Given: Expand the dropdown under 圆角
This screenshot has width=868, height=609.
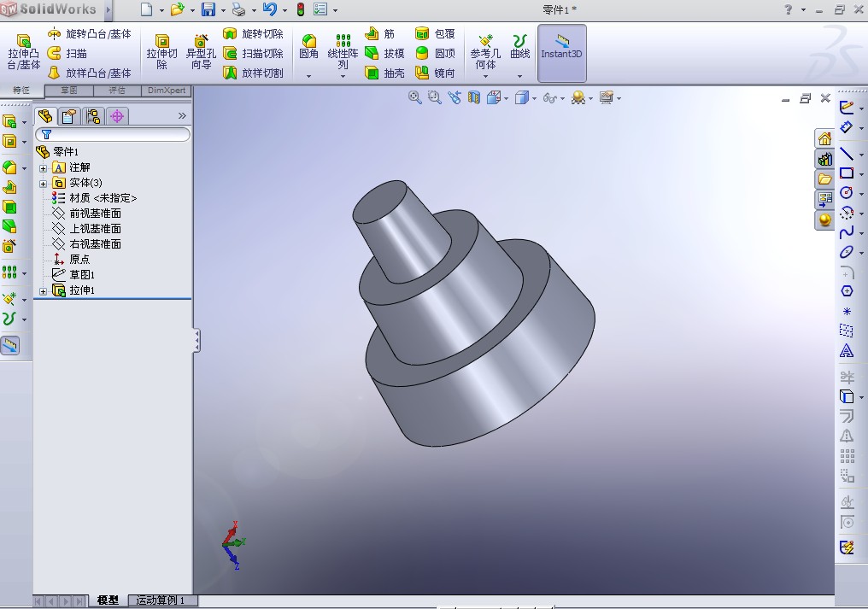Looking at the screenshot, I should (309, 76).
